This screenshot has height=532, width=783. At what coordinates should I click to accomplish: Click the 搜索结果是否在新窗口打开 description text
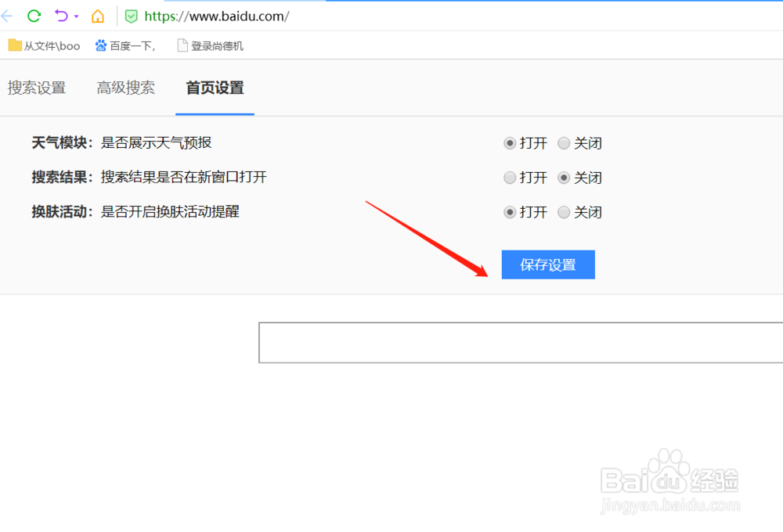(184, 177)
